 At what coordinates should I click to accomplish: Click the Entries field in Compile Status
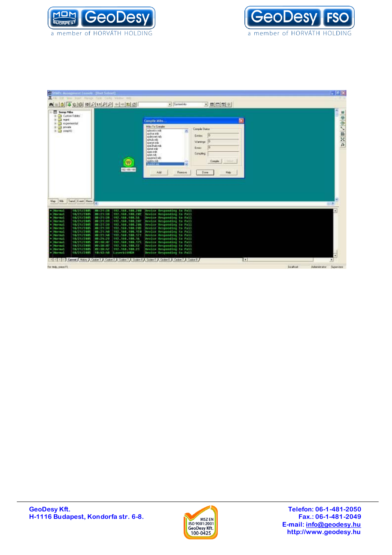223,135
